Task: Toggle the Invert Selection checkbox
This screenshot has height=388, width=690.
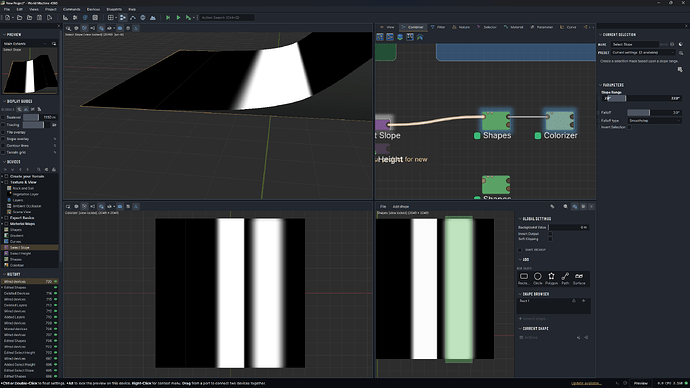Action: click(x=629, y=127)
